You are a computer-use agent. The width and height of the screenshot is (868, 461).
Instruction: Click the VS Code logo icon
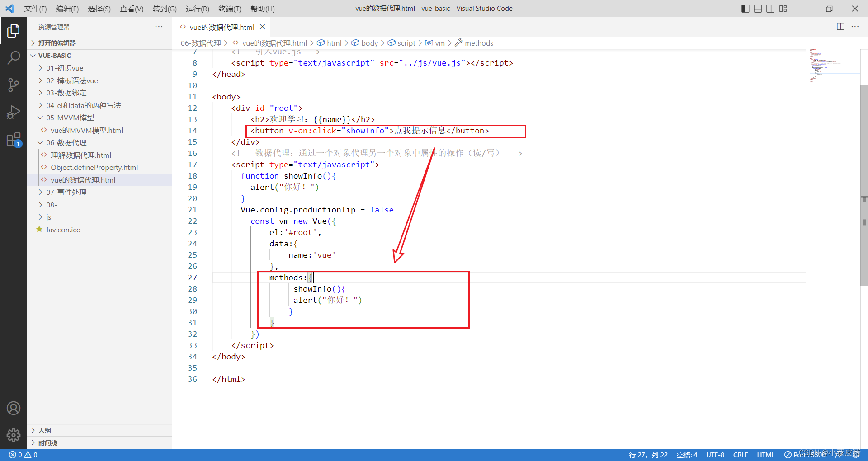(10, 9)
